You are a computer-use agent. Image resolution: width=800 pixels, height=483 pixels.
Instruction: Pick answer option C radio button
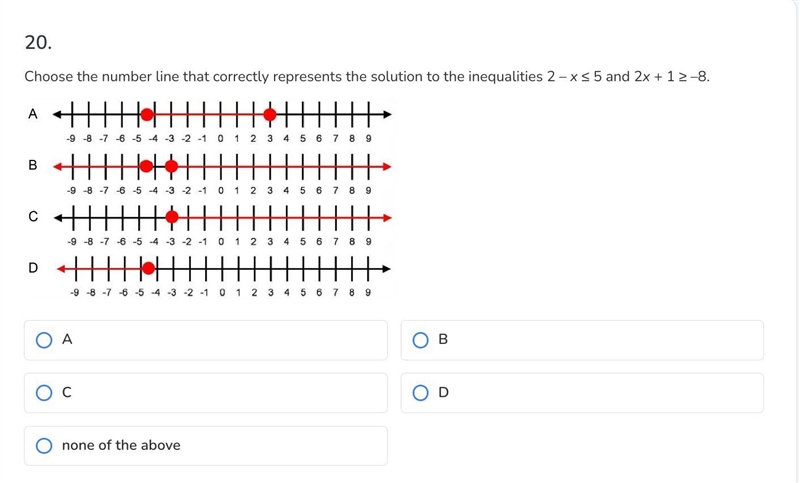point(44,393)
